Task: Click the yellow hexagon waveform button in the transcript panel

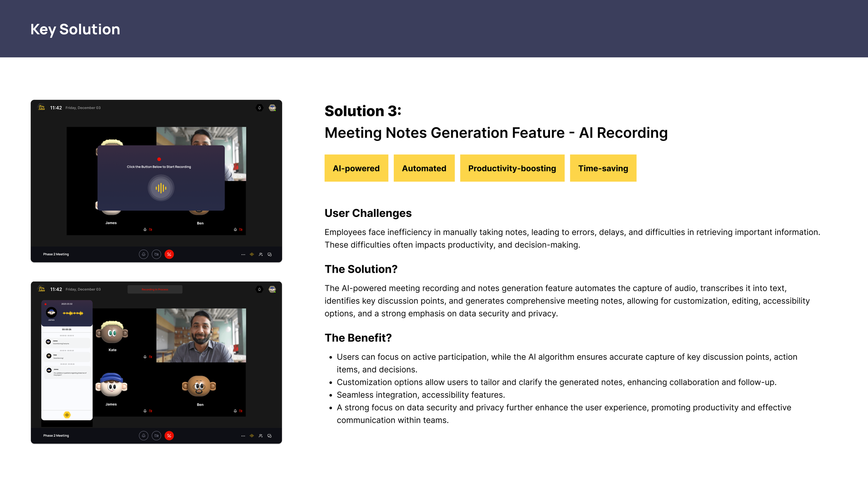Action: pos(67,415)
